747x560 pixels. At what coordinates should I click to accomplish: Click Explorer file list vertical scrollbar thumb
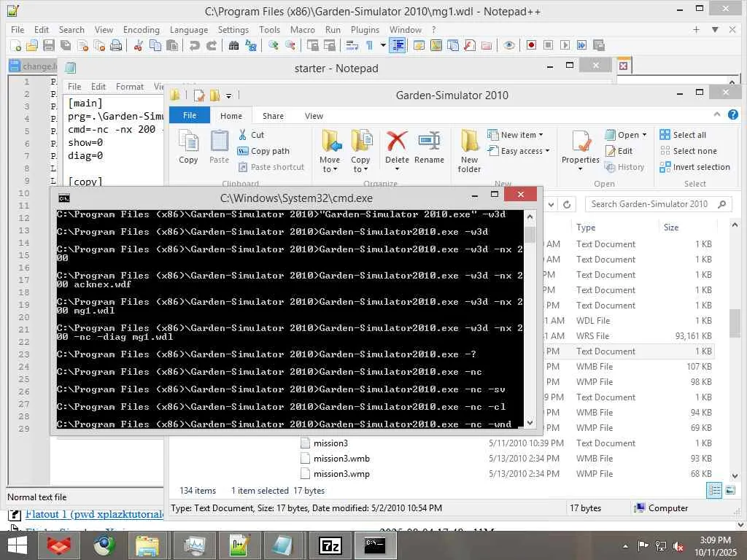pos(735,323)
